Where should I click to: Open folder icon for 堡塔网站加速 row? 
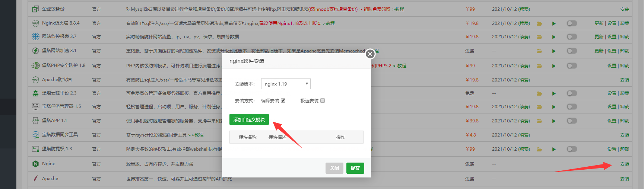(x=539, y=51)
